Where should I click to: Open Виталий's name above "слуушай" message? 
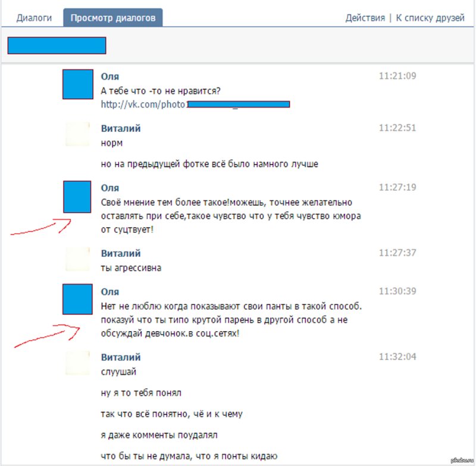click(x=121, y=357)
